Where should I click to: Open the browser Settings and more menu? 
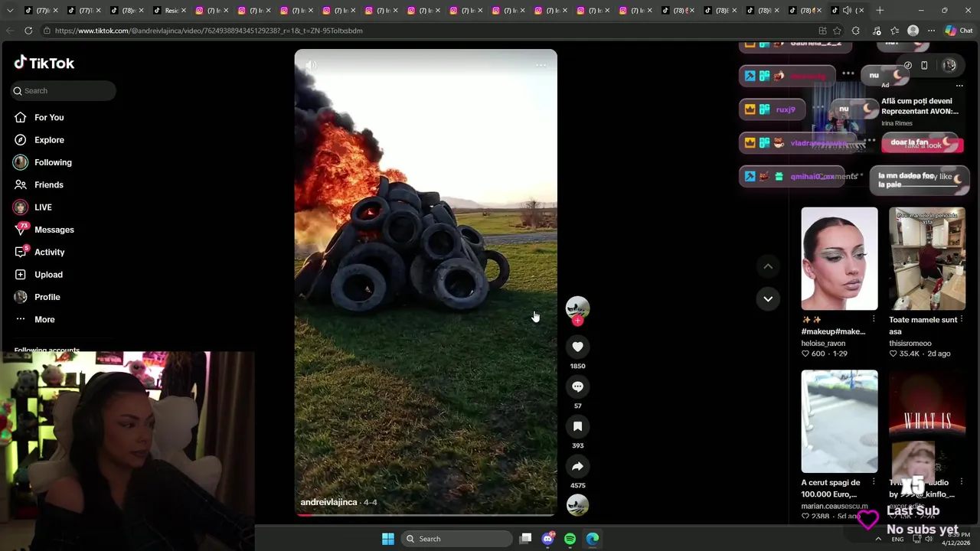(931, 31)
